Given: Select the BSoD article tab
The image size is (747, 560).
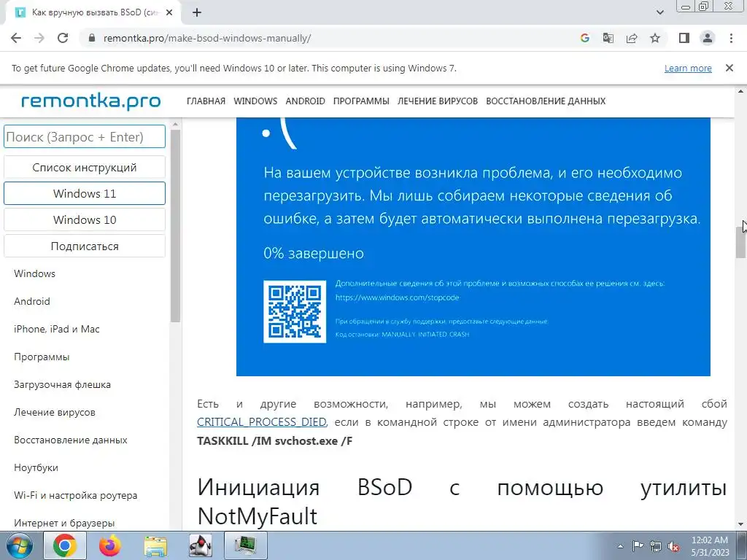Looking at the screenshot, I should (94, 13).
